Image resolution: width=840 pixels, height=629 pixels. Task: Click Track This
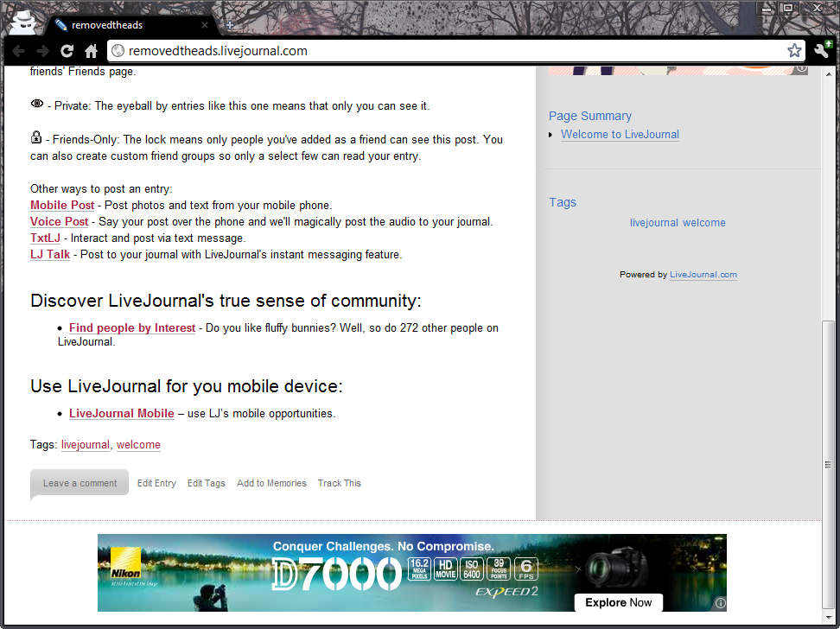point(339,483)
